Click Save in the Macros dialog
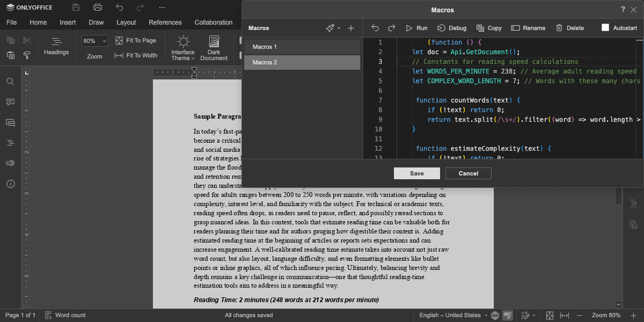644x322 pixels. pos(417,173)
